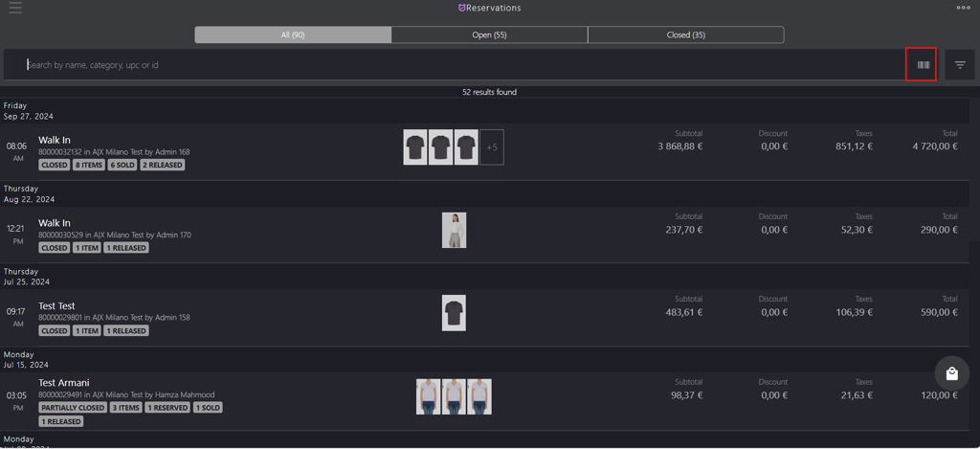
Task: Expand the +5 more items thumbnail
Action: [x=492, y=147]
